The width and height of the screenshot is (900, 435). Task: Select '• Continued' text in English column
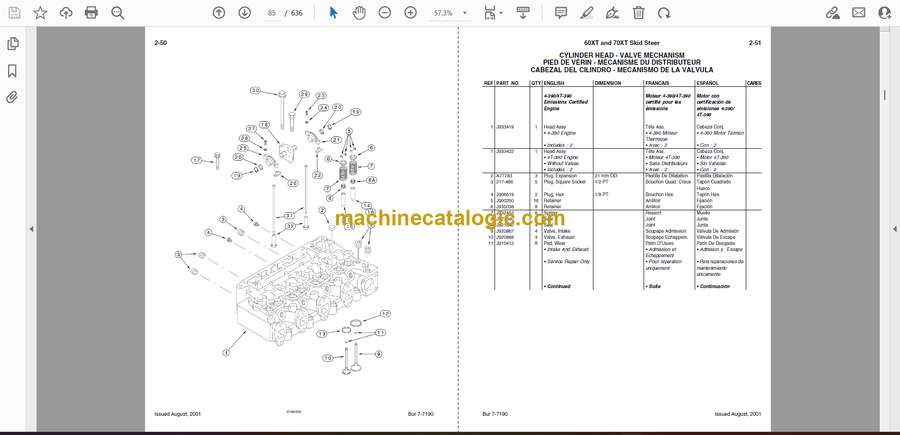point(557,286)
